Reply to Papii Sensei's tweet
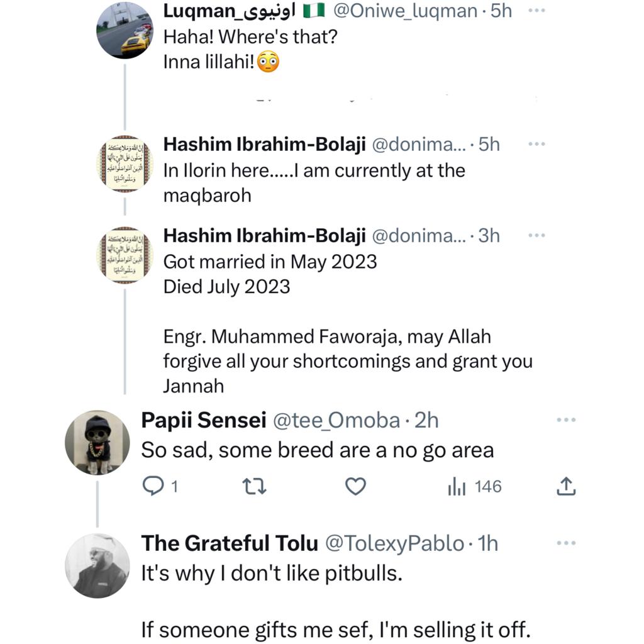The image size is (644, 644). pyautogui.click(x=153, y=486)
